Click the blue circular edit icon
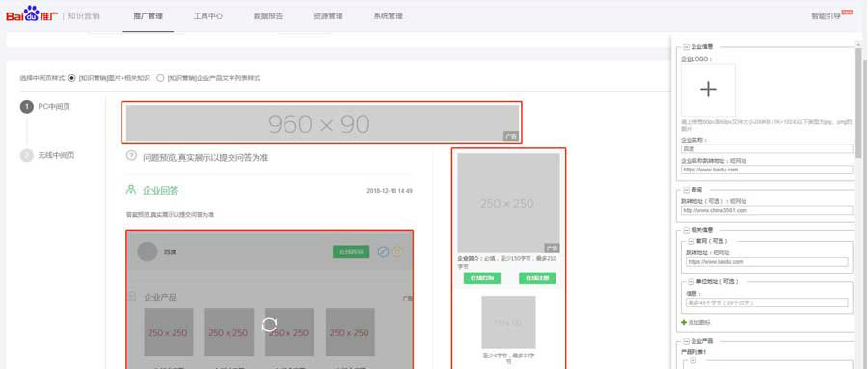Screen dimensions: 868x369 pyautogui.click(x=383, y=251)
